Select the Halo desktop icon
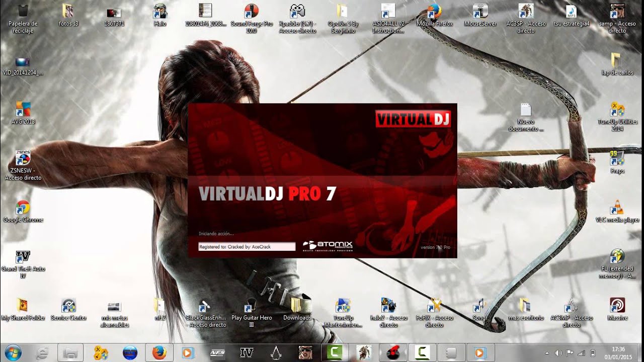Image resolution: width=644 pixels, height=362 pixels. (160, 15)
